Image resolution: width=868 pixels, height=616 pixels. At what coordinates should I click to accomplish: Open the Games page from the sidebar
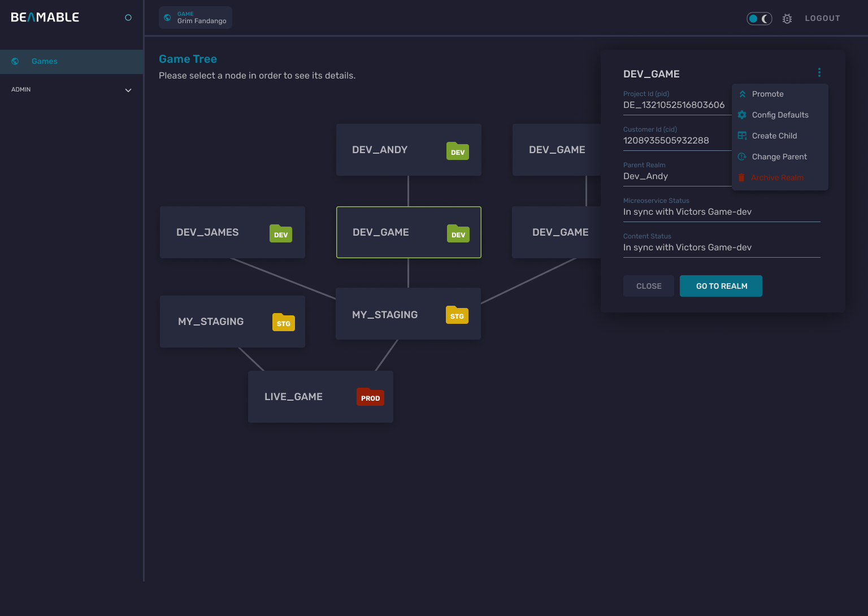44,61
